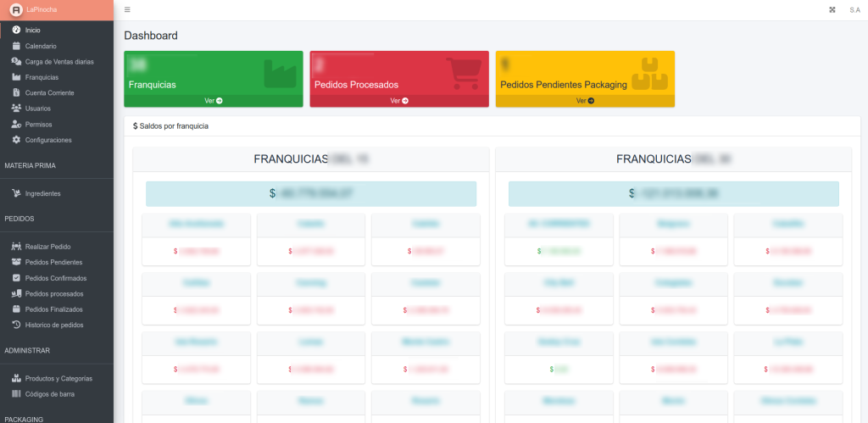Click the Productos y Categorias boxes icon
The image size is (868, 423).
point(16,379)
